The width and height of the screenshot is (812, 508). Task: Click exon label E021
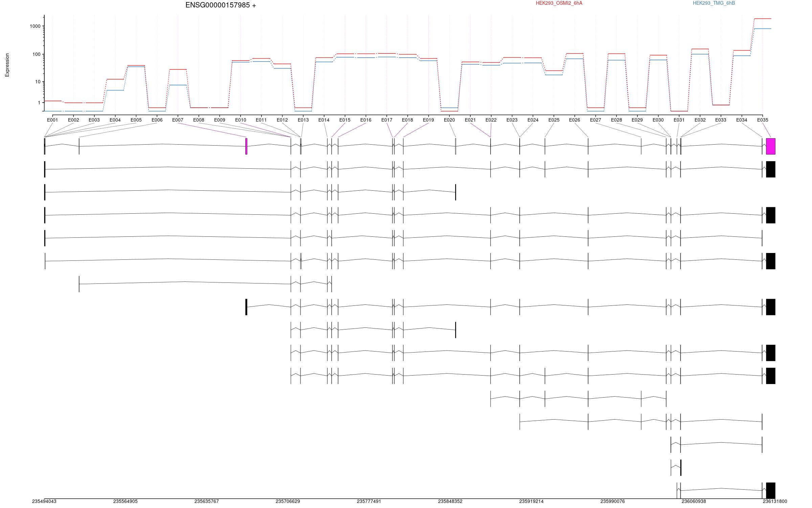pos(470,120)
